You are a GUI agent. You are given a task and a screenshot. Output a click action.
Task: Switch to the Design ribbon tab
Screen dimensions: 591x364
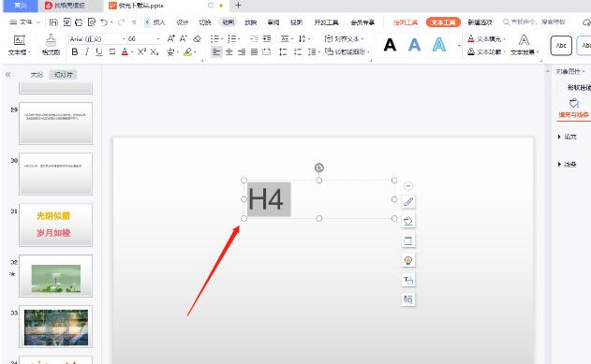click(183, 22)
